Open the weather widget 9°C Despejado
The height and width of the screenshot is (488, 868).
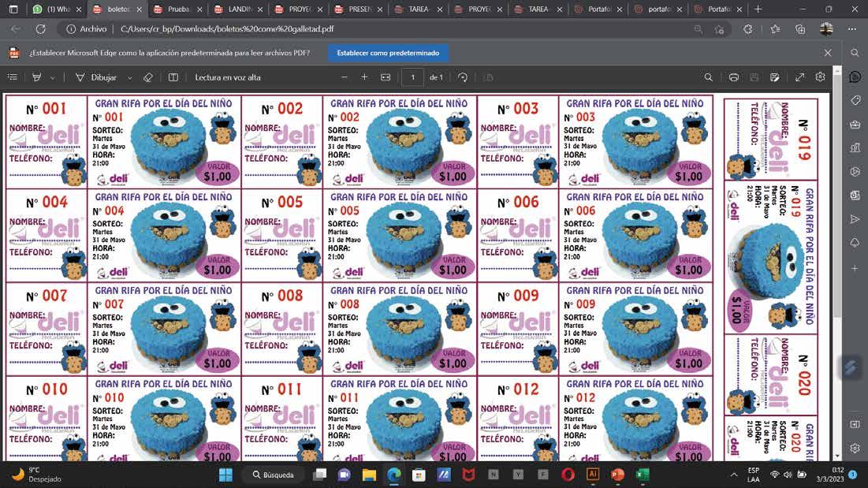tap(36, 475)
